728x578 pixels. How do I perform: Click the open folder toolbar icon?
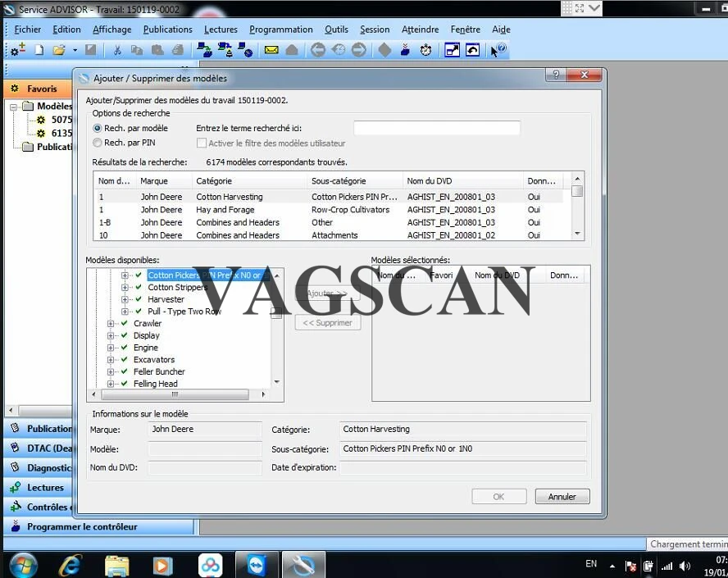pyautogui.click(x=59, y=50)
